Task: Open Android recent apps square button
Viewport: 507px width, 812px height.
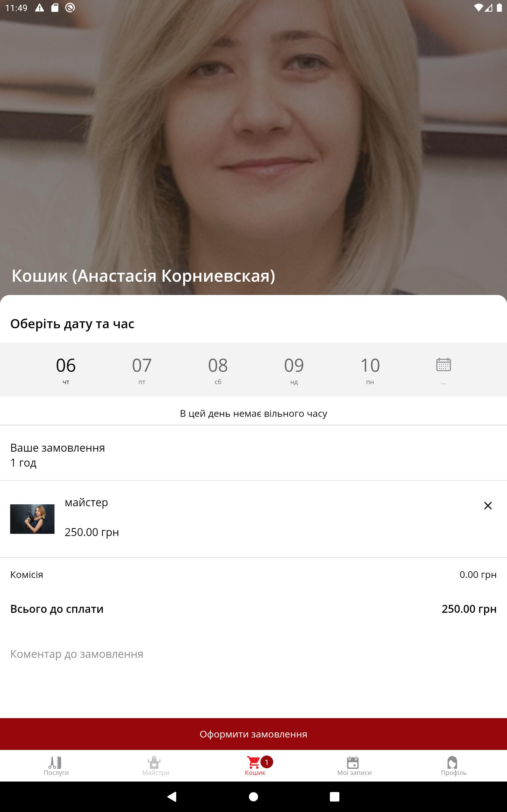Action: pos(335,796)
